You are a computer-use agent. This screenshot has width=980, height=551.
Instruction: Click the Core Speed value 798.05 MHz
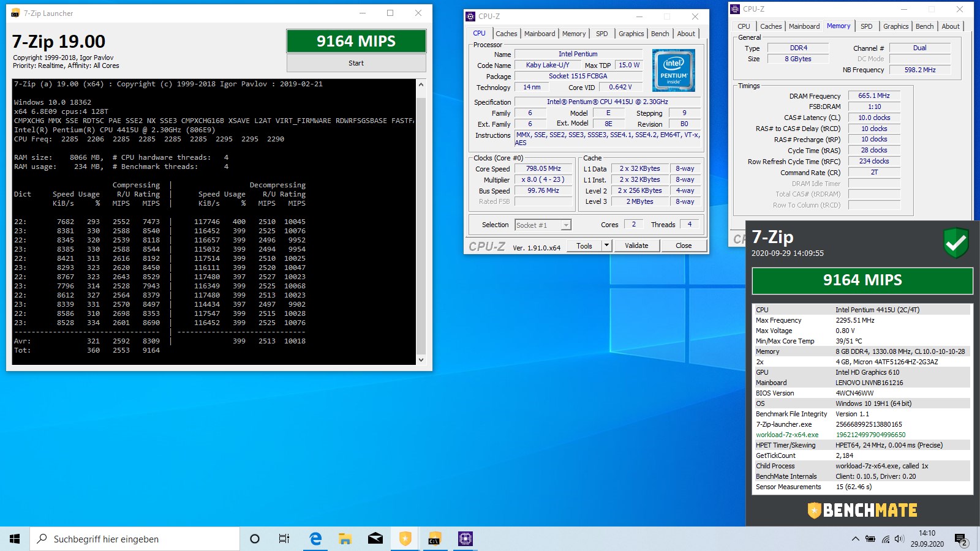coord(543,168)
